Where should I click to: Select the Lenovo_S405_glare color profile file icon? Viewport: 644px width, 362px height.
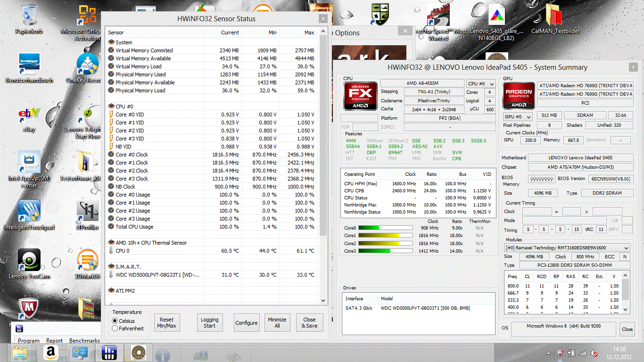coord(496,22)
